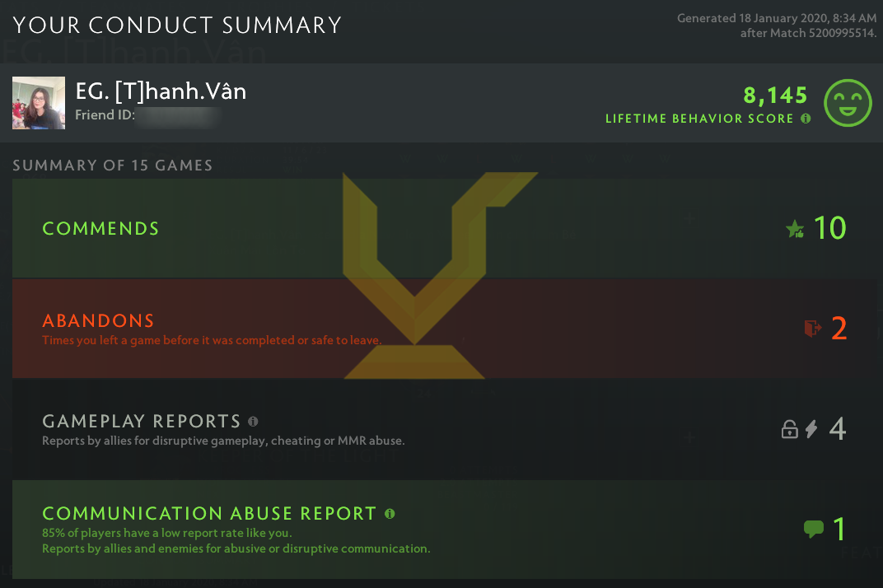The height and width of the screenshot is (588, 883).
Task: Click the green speech bubble icon
Action: 813,529
